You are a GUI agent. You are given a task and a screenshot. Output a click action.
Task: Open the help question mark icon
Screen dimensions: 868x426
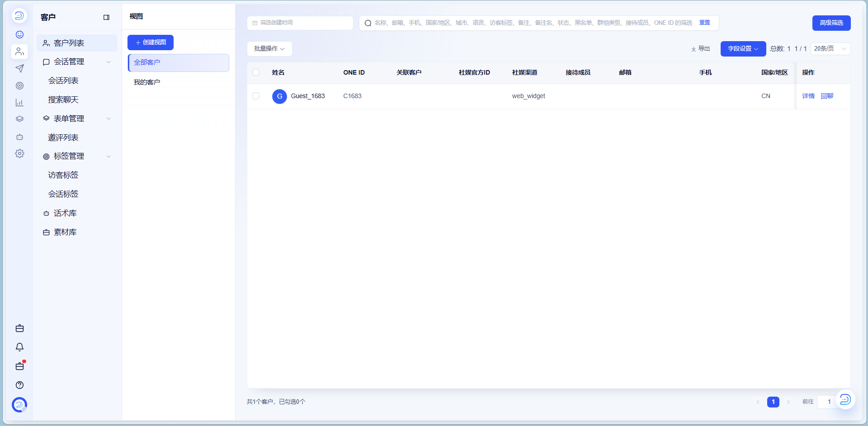(x=19, y=385)
